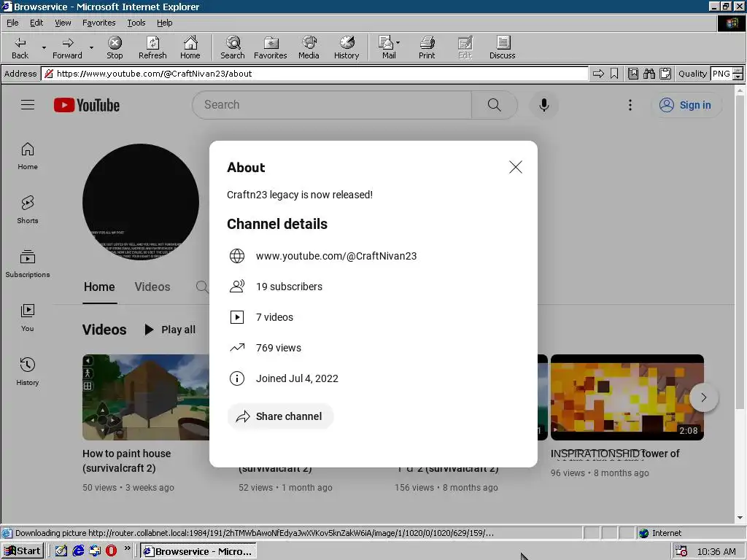Open History in the YouTube sidebar
This screenshot has height=560, width=747.
28,372
